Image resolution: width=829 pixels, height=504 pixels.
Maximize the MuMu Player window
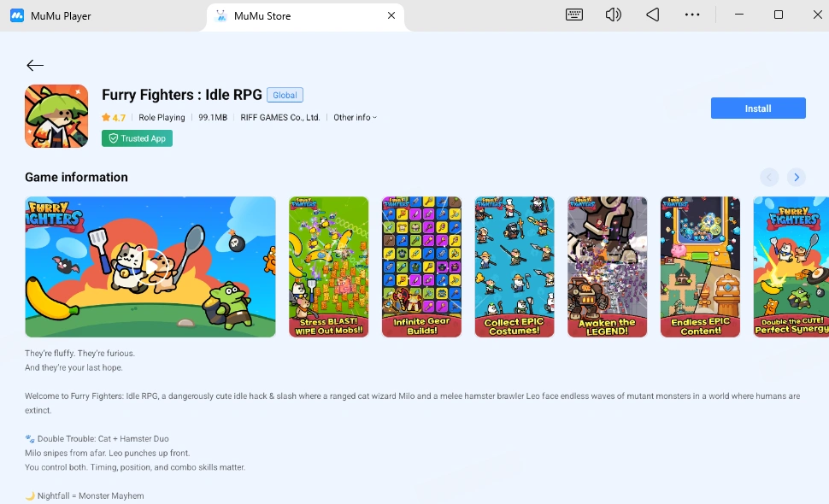779,15
